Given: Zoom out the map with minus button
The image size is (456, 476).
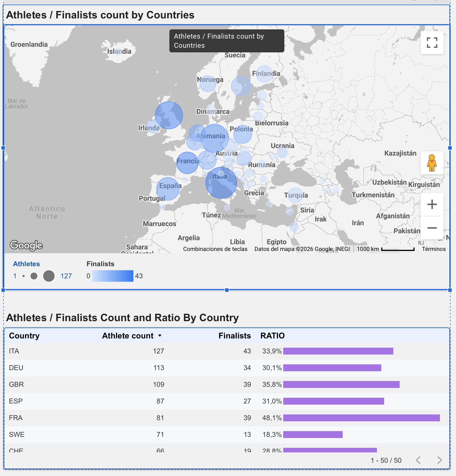Looking at the screenshot, I should [x=432, y=228].
